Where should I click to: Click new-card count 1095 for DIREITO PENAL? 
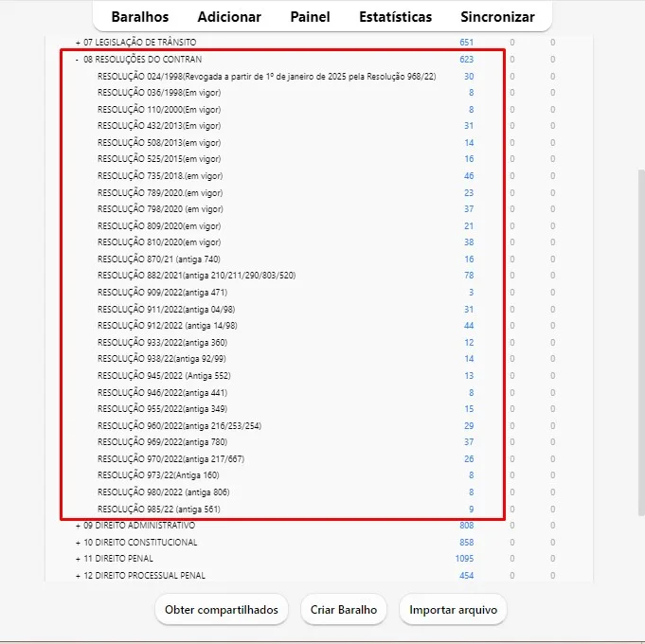tap(464, 559)
